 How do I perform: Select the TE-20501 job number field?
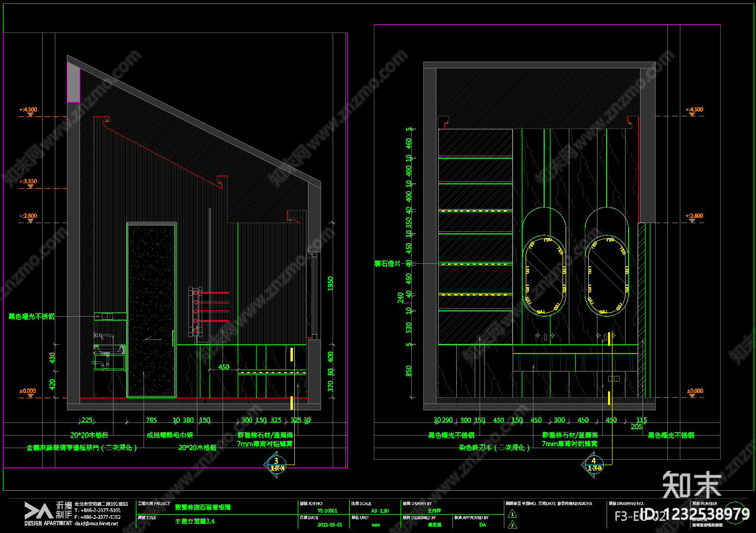click(x=327, y=511)
